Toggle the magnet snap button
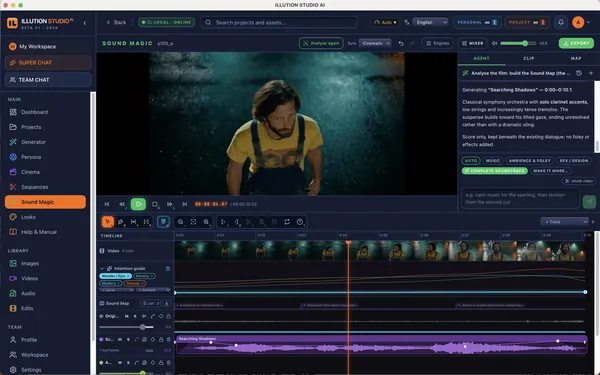Viewport: 600px width, 375px height. [163, 222]
